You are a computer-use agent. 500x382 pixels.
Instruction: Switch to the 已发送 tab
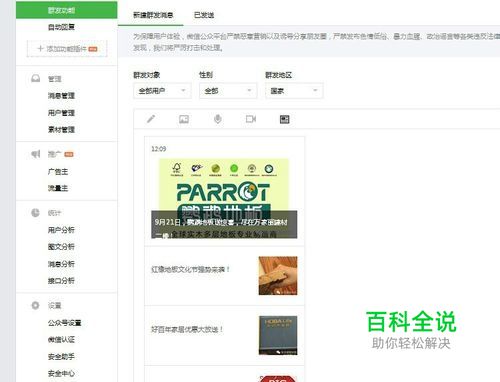tap(204, 15)
